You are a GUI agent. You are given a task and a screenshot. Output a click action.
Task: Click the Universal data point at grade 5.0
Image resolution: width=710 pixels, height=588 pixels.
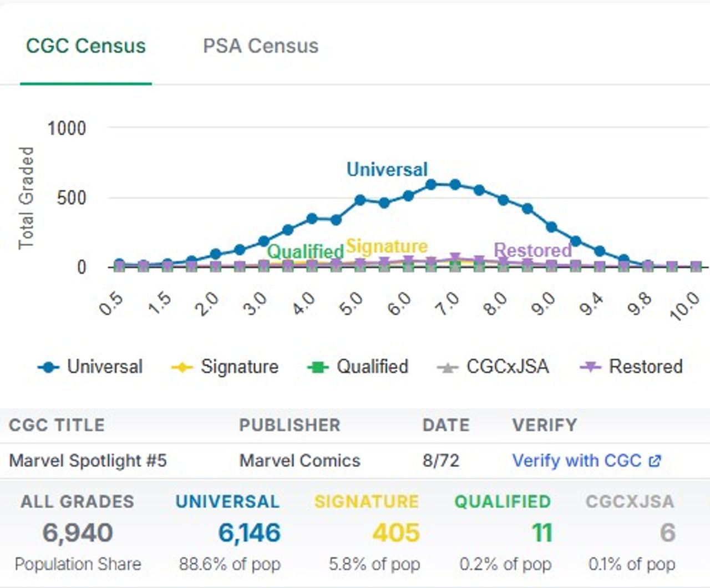(360, 200)
